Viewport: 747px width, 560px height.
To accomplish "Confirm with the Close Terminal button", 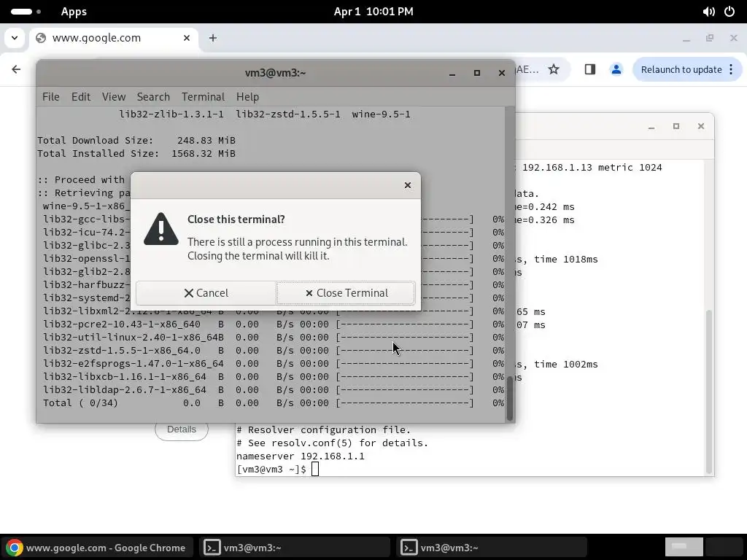I will pos(346,293).
